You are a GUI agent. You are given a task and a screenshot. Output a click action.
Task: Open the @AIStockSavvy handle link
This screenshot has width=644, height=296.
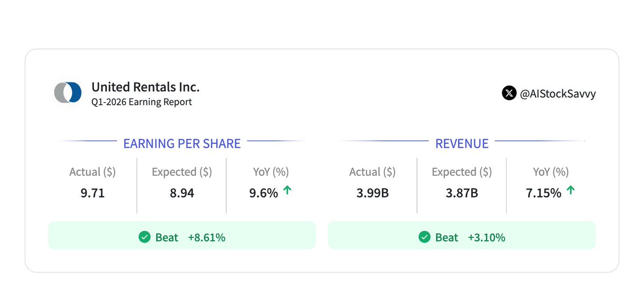pyautogui.click(x=558, y=93)
